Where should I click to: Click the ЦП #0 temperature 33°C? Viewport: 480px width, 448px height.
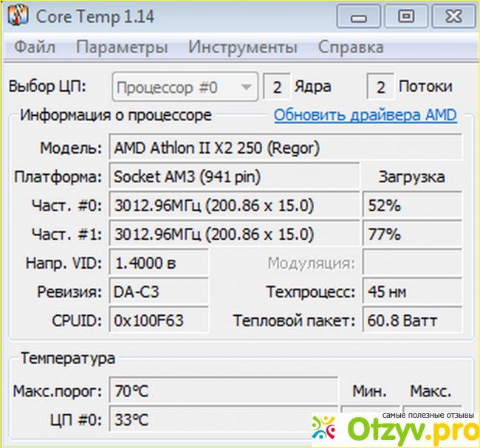224,419
